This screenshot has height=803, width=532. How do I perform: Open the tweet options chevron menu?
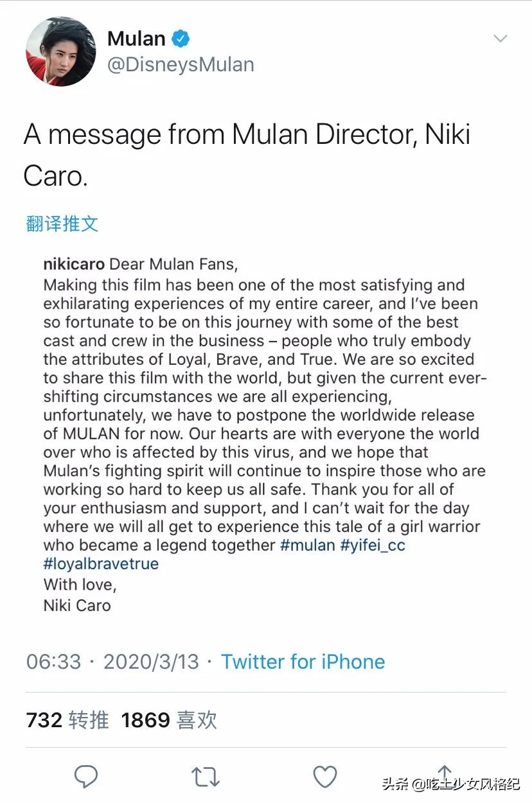point(500,39)
